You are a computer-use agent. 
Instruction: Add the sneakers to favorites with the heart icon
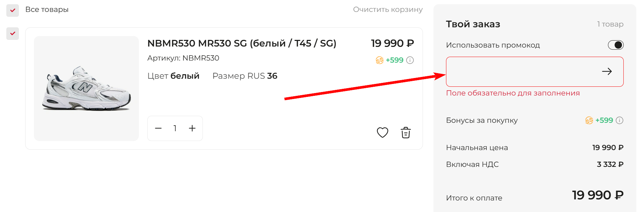[x=382, y=132]
